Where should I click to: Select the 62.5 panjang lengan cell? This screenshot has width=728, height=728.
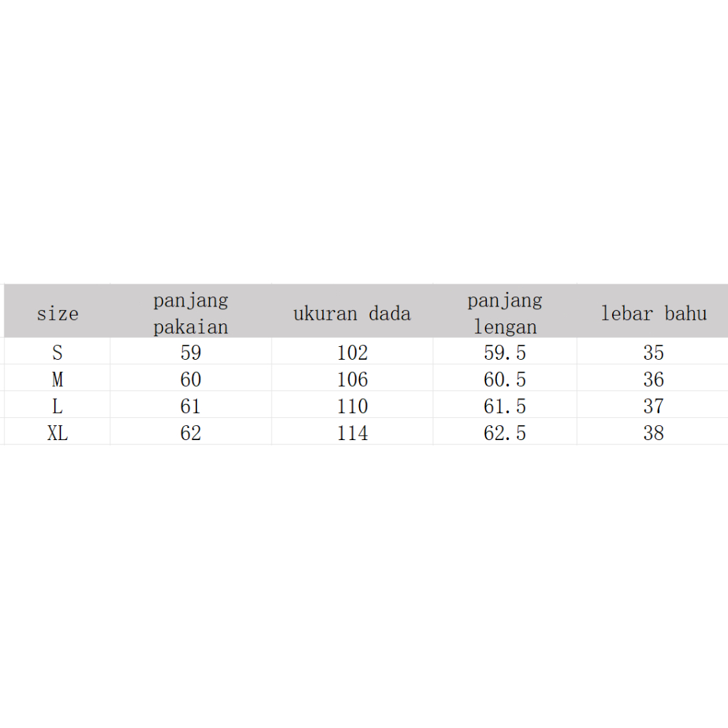(x=505, y=433)
